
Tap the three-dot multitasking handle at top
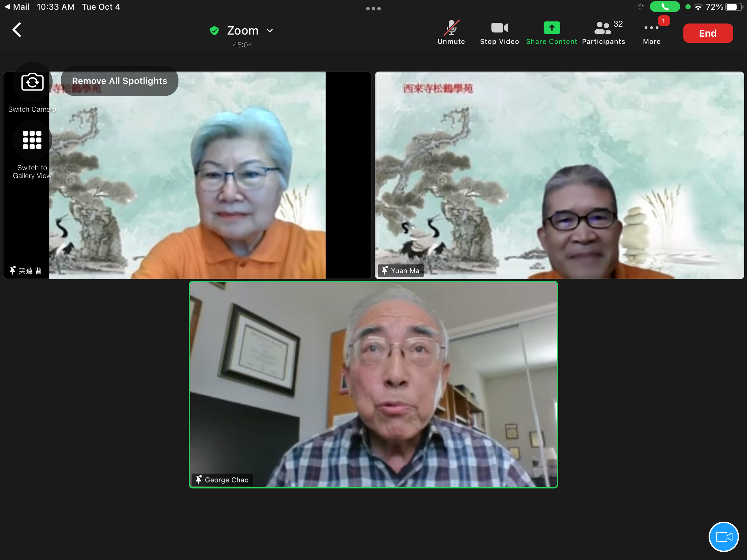[373, 8]
